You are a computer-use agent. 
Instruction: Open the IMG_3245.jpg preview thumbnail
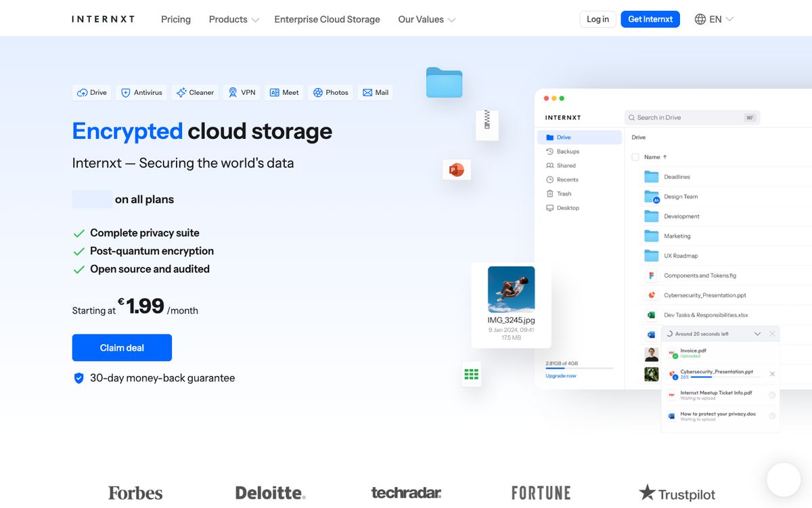tap(512, 289)
